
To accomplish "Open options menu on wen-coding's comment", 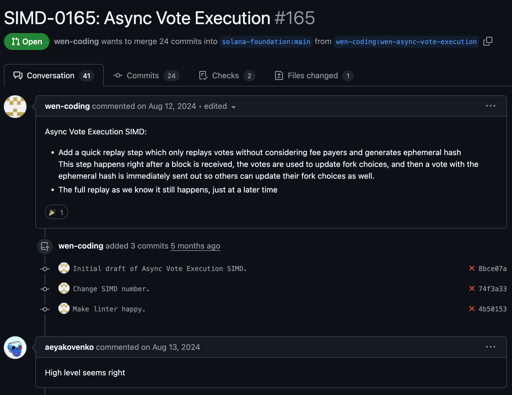I will [490, 106].
